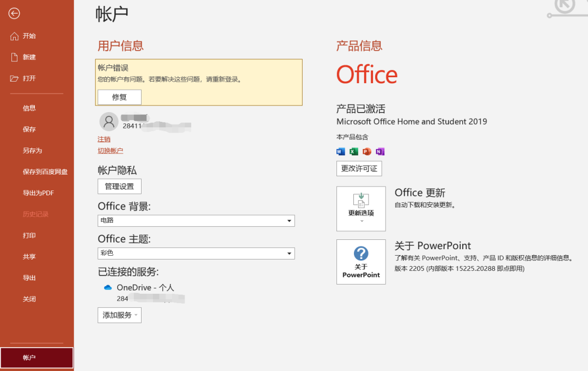Select the 帐户 tab at bottom
This screenshot has height=371, width=588.
pyautogui.click(x=37, y=357)
